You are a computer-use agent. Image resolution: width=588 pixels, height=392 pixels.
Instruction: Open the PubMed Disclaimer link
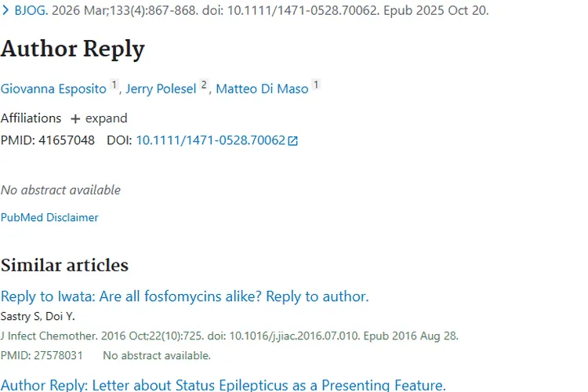pyautogui.click(x=49, y=217)
